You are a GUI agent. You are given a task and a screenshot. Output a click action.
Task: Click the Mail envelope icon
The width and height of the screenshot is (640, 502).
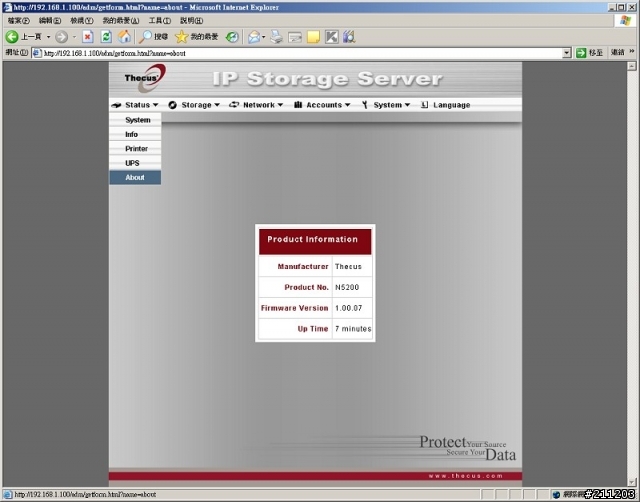(254, 37)
